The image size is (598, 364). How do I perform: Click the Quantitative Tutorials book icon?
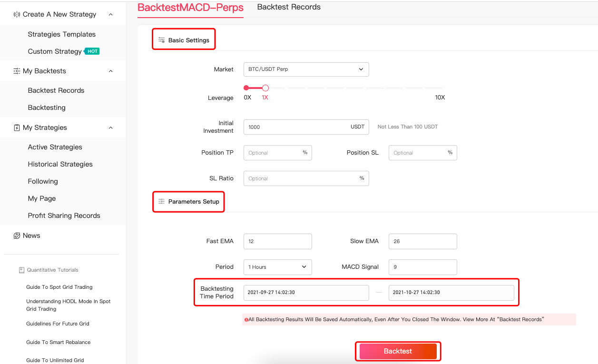21,270
